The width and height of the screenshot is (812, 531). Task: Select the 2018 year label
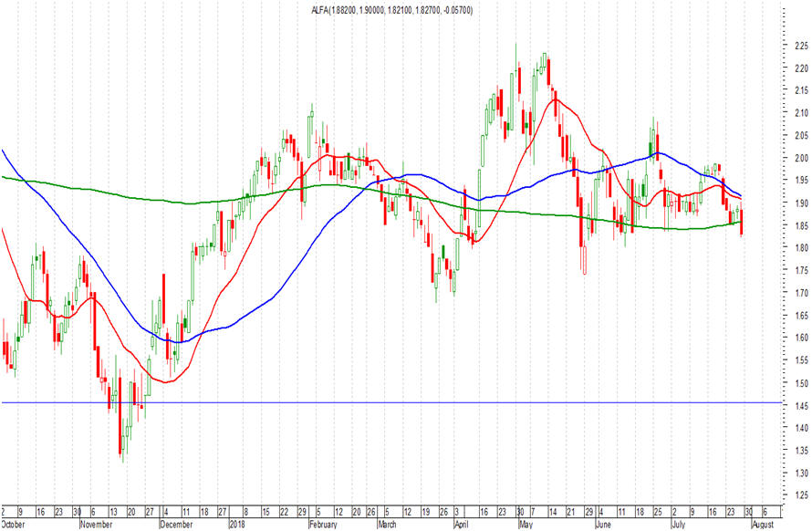click(237, 525)
